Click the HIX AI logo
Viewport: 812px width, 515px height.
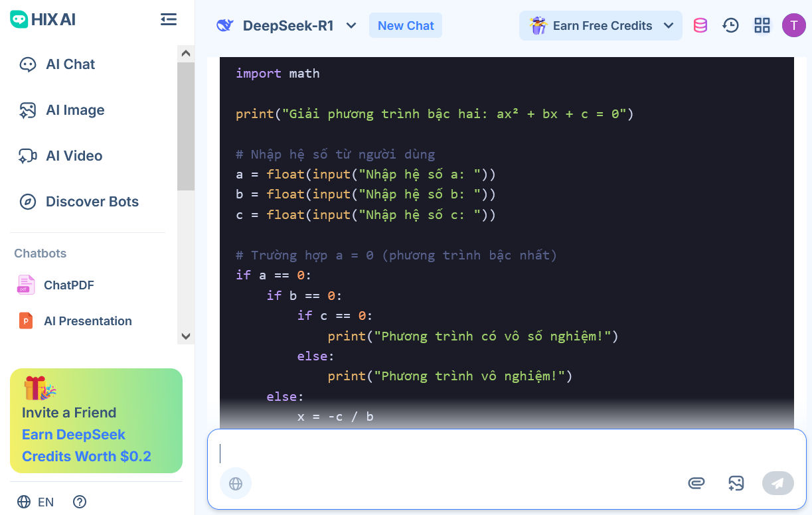tap(42, 19)
